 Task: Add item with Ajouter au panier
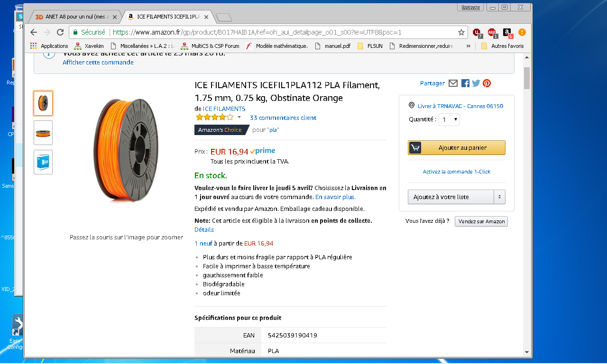click(457, 148)
